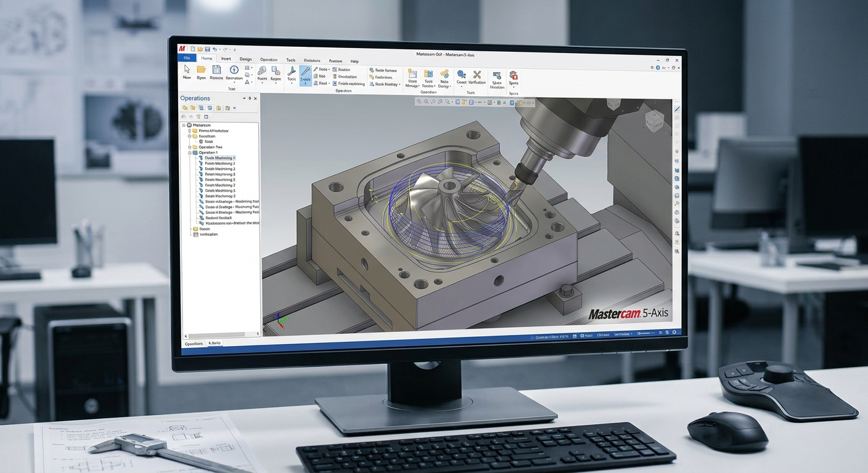Image resolution: width=868 pixels, height=473 pixels.
Task: Pin the Operations panel with the pushpin
Action: click(x=250, y=99)
